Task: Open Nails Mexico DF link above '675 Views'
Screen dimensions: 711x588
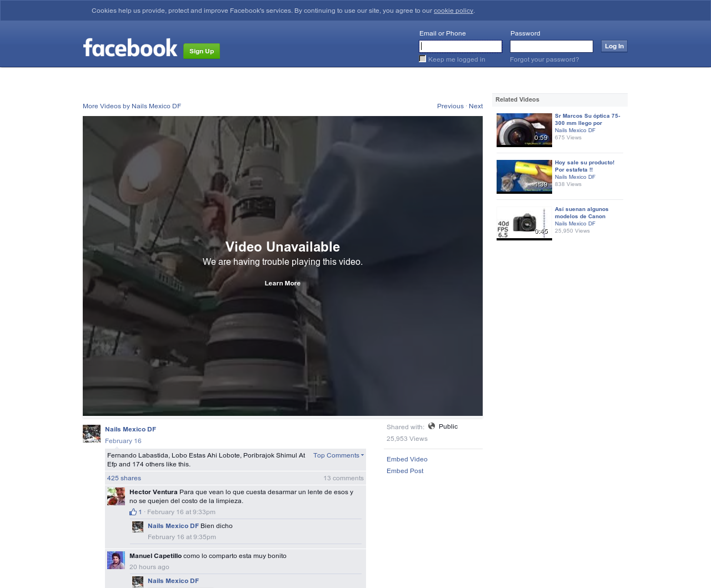Action: point(575,130)
